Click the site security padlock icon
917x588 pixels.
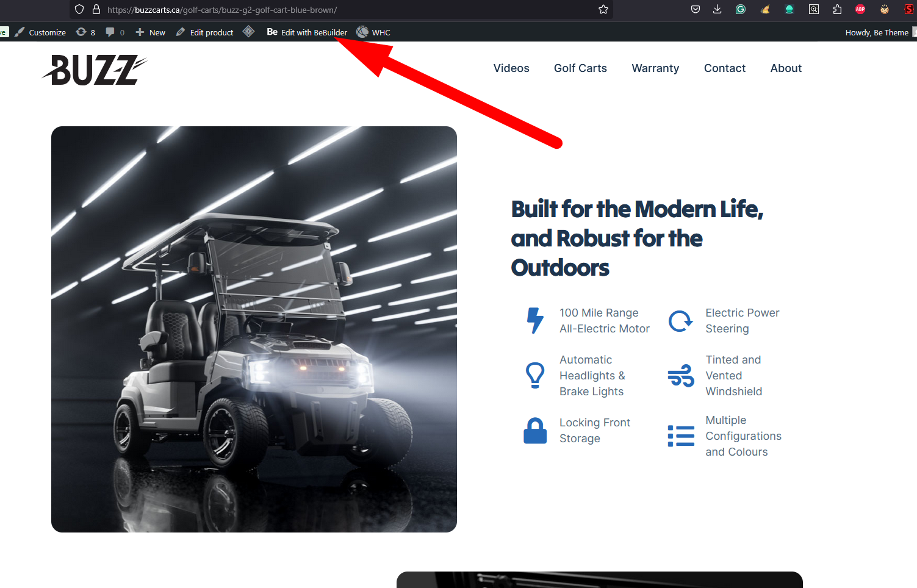pyautogui.click(x=96, y=9)
